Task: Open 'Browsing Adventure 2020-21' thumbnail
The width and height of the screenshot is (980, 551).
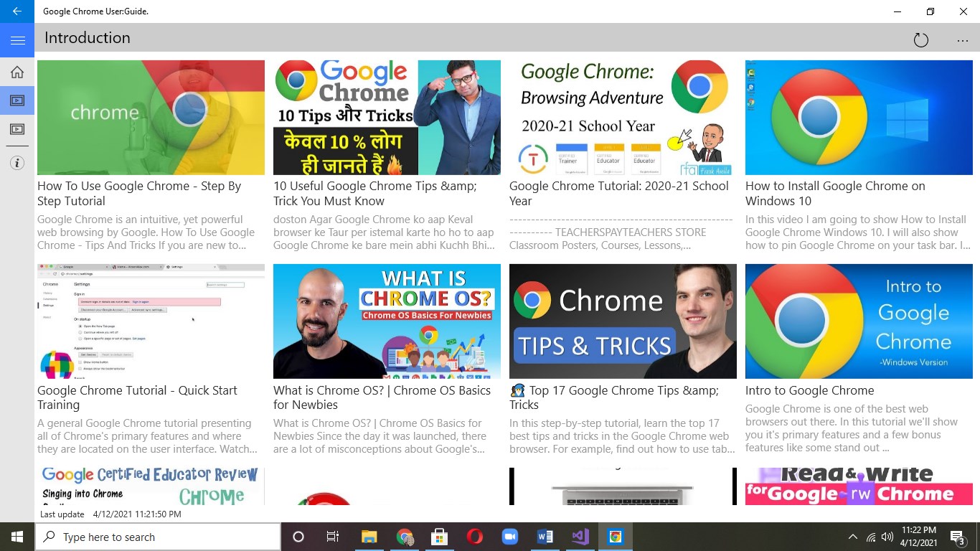Action: coord(623,118)
